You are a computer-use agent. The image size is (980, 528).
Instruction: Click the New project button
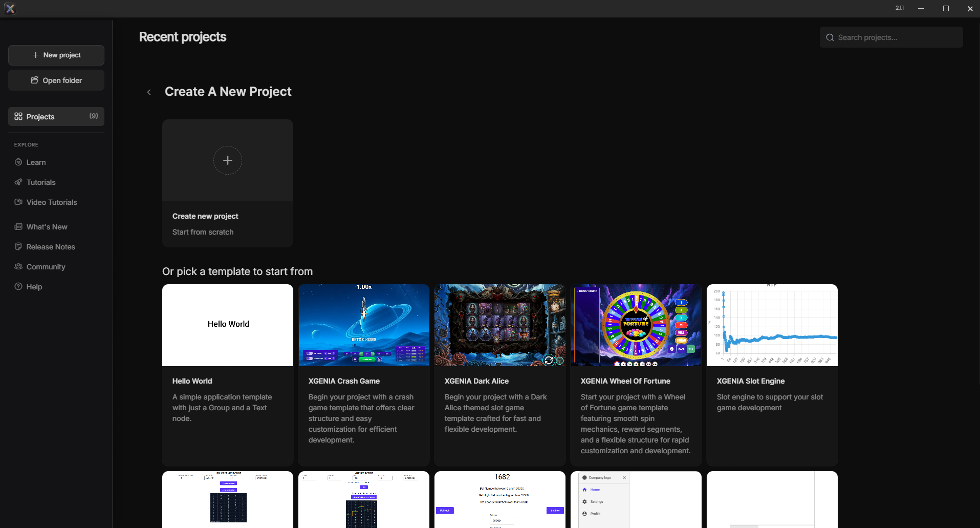(56, 55)
